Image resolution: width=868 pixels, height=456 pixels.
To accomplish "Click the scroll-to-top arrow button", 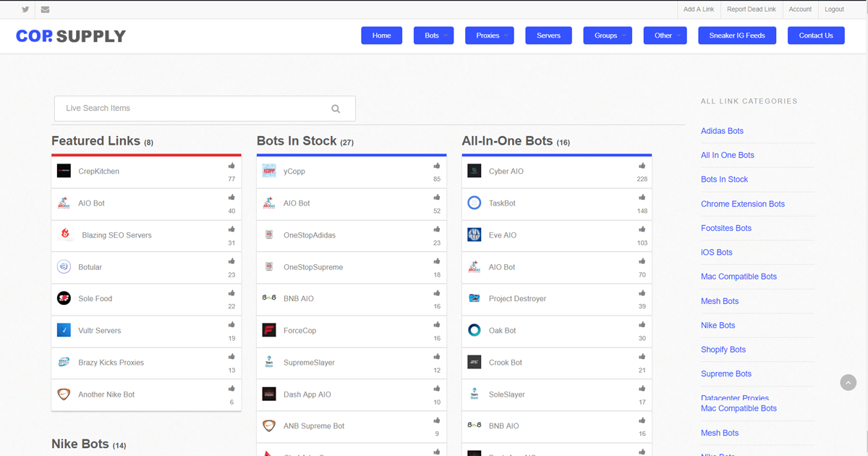I will pyautogui.click(x=848, y=383).
